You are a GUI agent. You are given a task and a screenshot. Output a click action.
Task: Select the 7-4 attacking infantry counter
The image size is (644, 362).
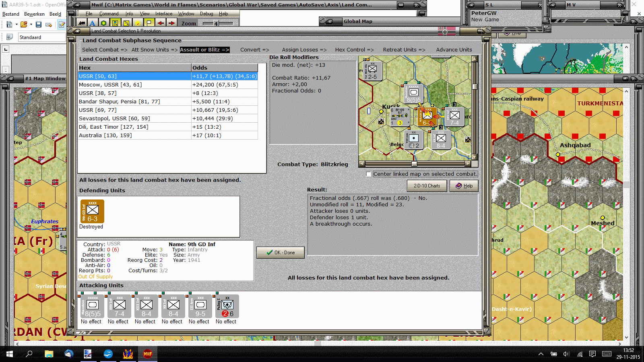click(120, 306)
